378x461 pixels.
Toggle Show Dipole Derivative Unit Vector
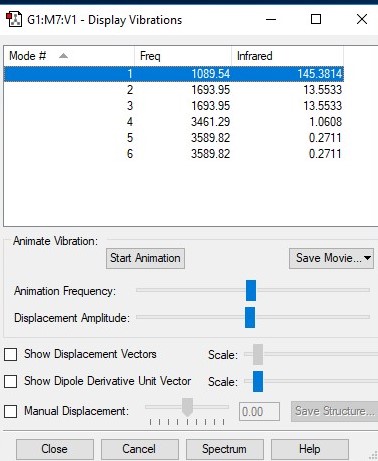click(x=11, y=381)
